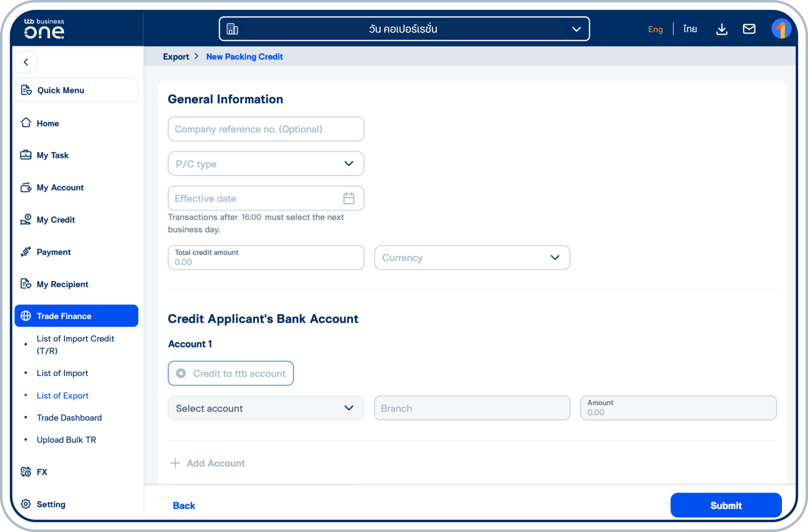Open the Select account dropdown
The height and width of the screenshot is (532, 808).
(x=266, y=408)
